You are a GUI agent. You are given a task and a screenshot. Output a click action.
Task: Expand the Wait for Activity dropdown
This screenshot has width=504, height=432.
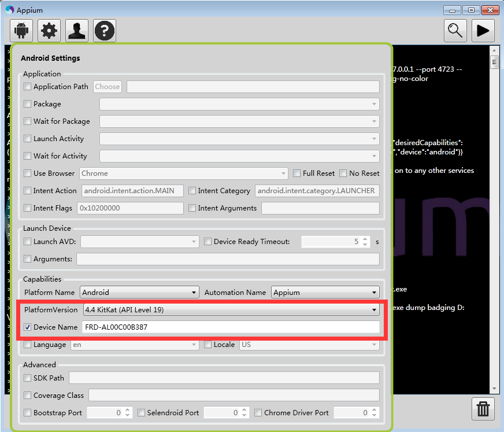(x=239, y=156)
